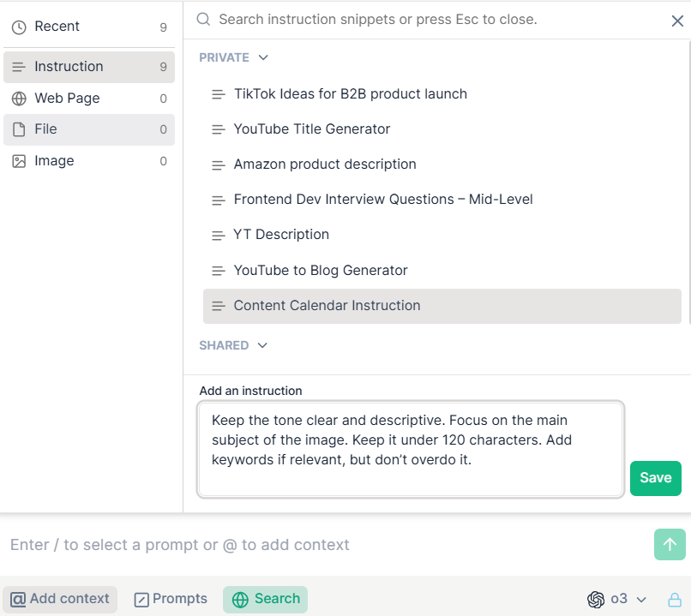Open the Recent category in sidebar

pyautogui.click(x=89, y=27)
